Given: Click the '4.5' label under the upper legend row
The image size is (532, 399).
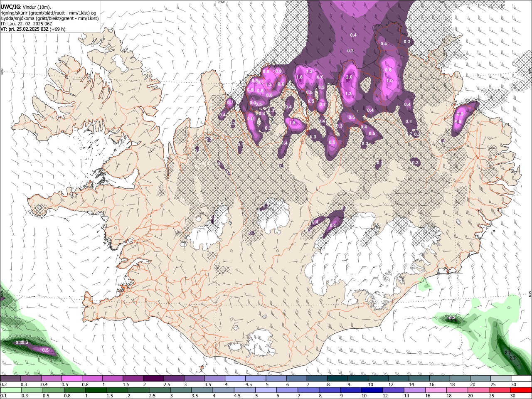Looking at the screenshot, I should 249,384.
